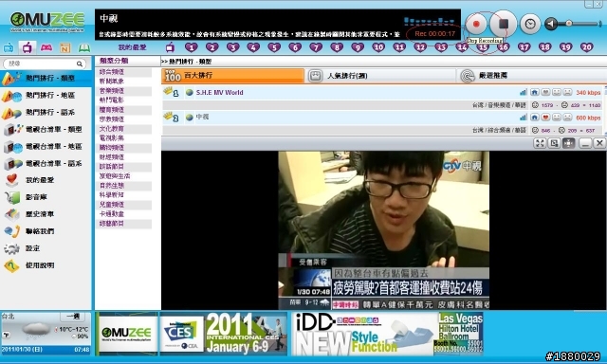This screenshot has height=364, width=607.
Task: Open the news mode N icon
Action: pos(65,48)
